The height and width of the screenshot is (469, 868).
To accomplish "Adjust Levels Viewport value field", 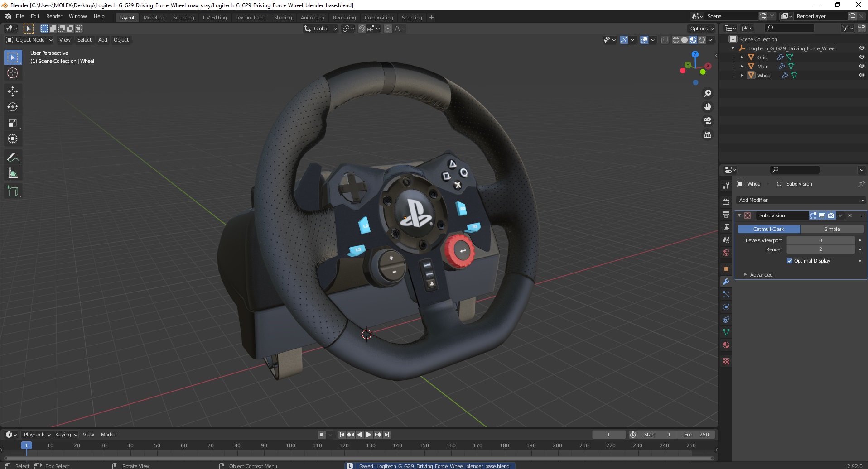I will click(820, 240).
